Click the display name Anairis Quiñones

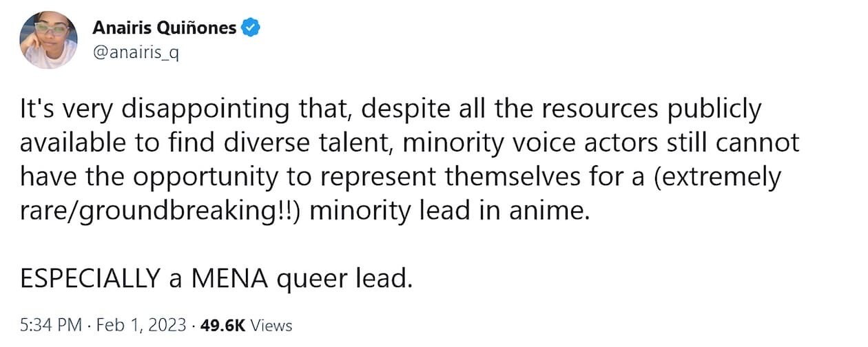pos(165,28)
